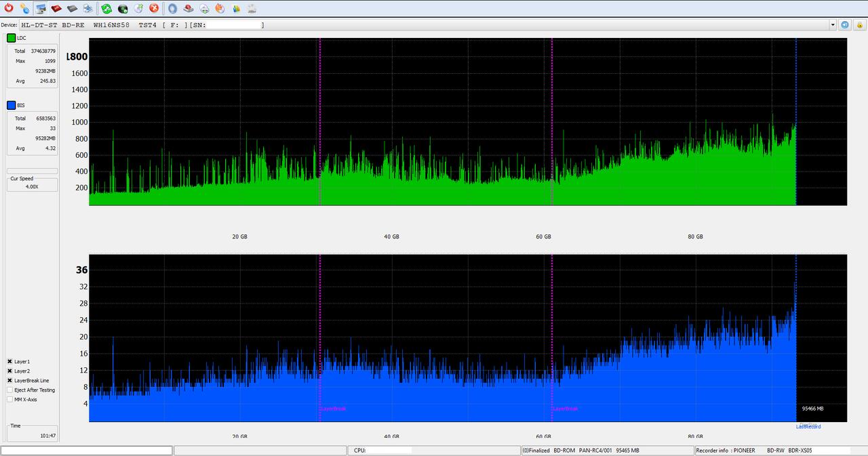Click the green refresh arrows icon
868x456 pixels.
click(106, 8)
